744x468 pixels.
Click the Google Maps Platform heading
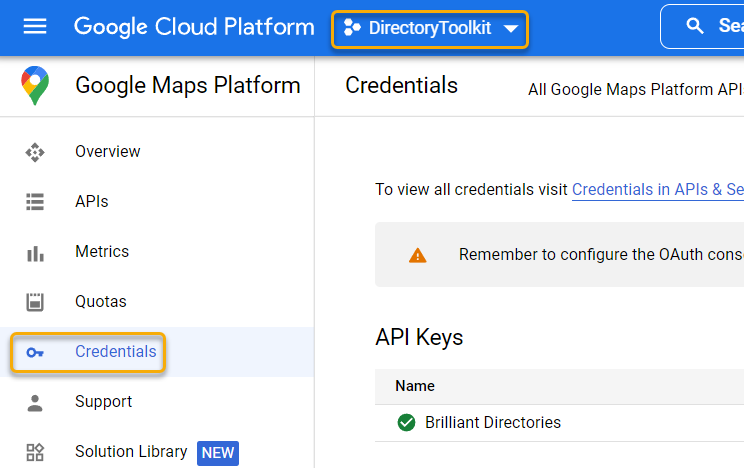click(x=188, y=85)
